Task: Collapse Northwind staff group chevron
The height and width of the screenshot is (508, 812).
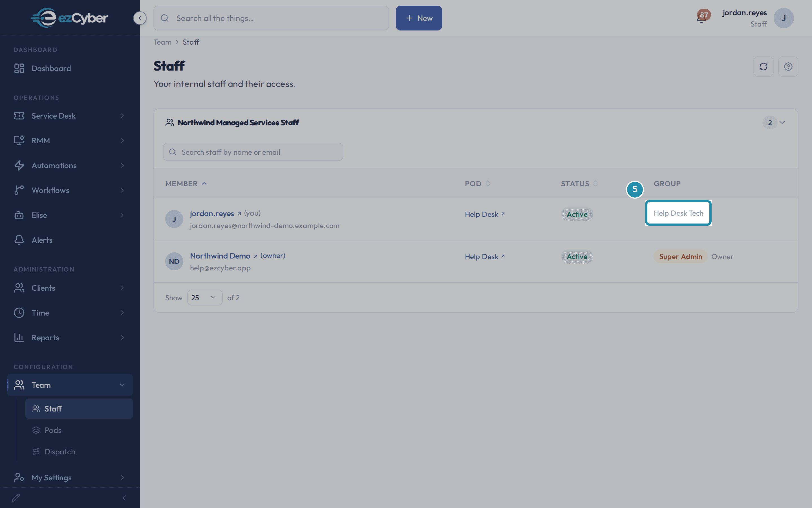Action: [x=782, y=123]
